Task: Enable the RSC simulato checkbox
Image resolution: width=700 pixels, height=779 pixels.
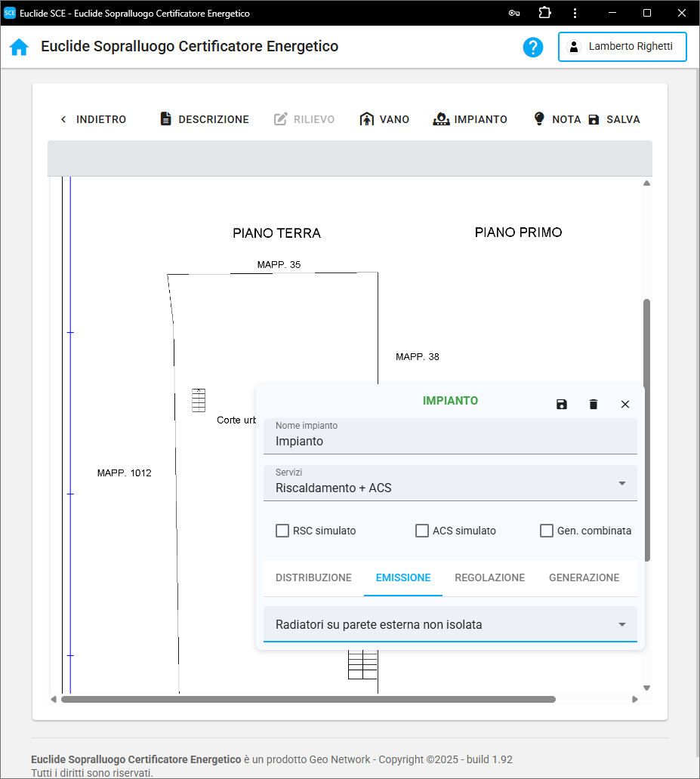Action: 282,531
